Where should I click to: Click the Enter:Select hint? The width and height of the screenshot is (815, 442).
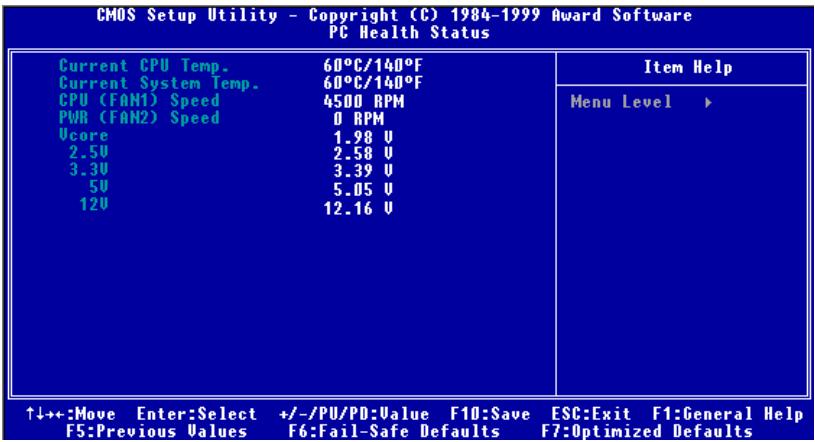click(x=196, y=414)
